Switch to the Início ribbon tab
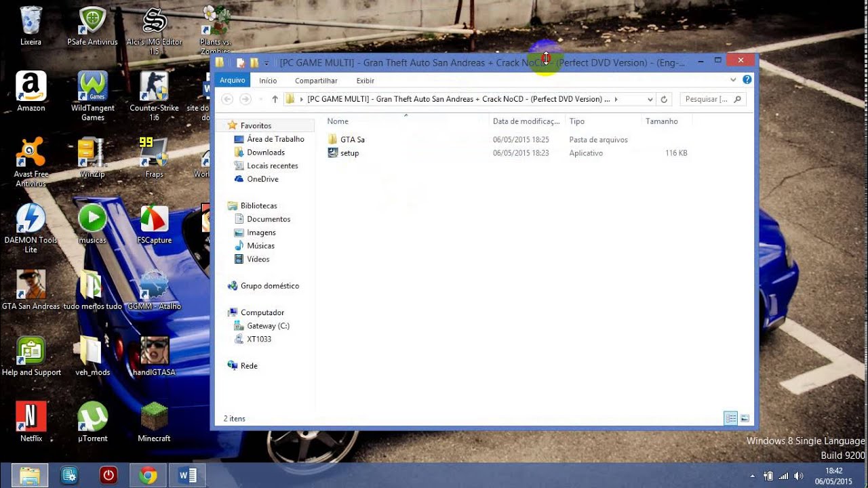Viewport: 868px width, 488px height. point(268,81)
